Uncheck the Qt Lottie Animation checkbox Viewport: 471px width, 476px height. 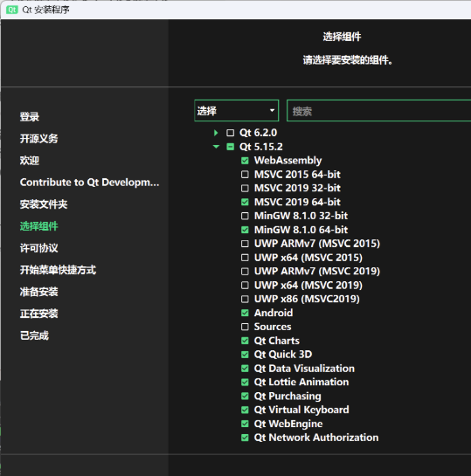[x=245, y=382]
